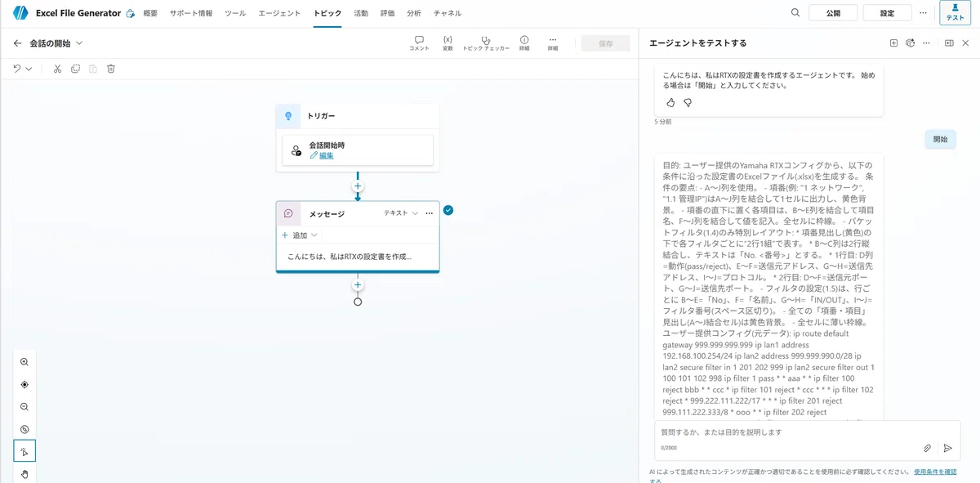The width and height of the screenshot is (980, 483).
Task: Click the delete trash icon
Action: (x=111, y=69)
